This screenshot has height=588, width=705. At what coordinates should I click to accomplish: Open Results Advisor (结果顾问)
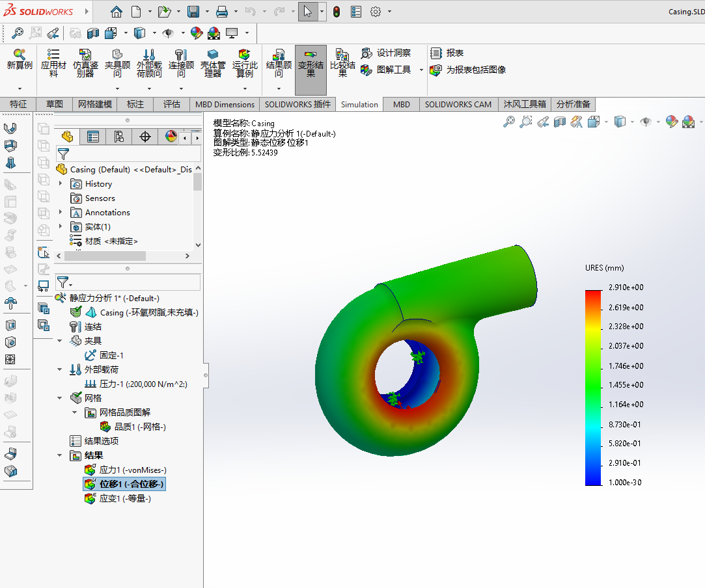(x=279, y=63)
